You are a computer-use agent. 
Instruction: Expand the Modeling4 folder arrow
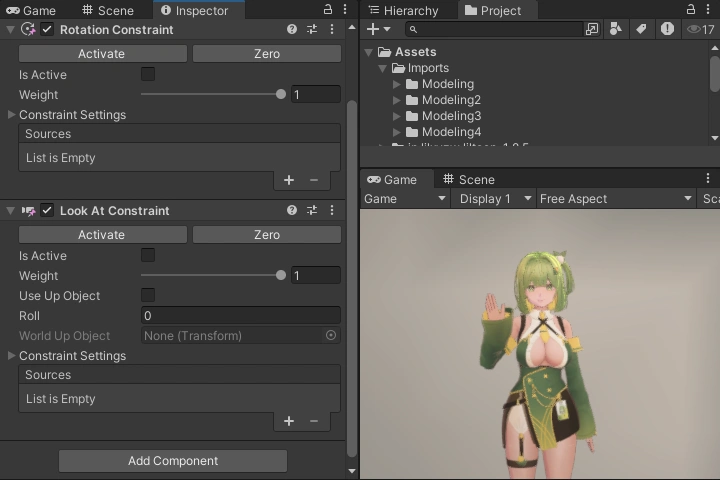click(397, 132)
